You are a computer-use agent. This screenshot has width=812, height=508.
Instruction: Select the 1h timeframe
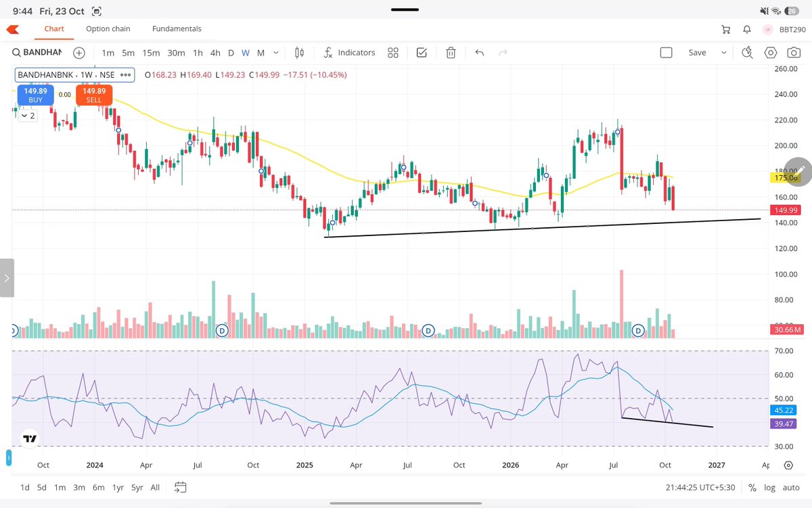coord(198,53)
